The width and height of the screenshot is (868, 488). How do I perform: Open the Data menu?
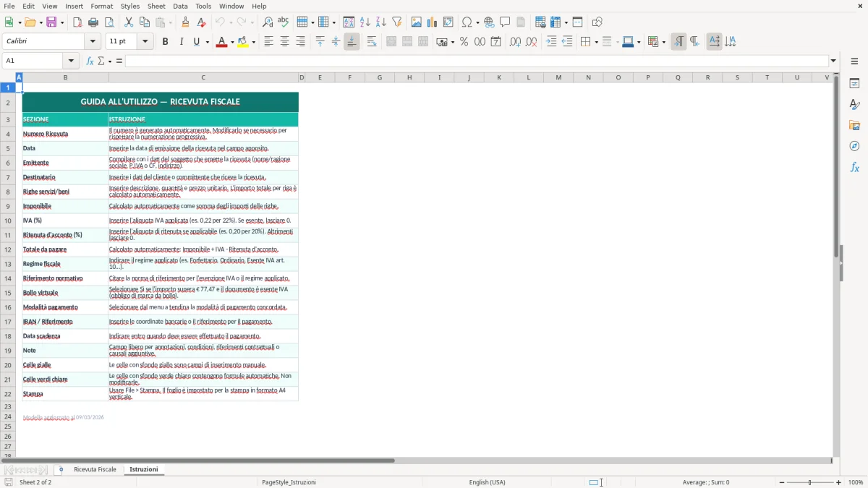click(x=180, y=6)
